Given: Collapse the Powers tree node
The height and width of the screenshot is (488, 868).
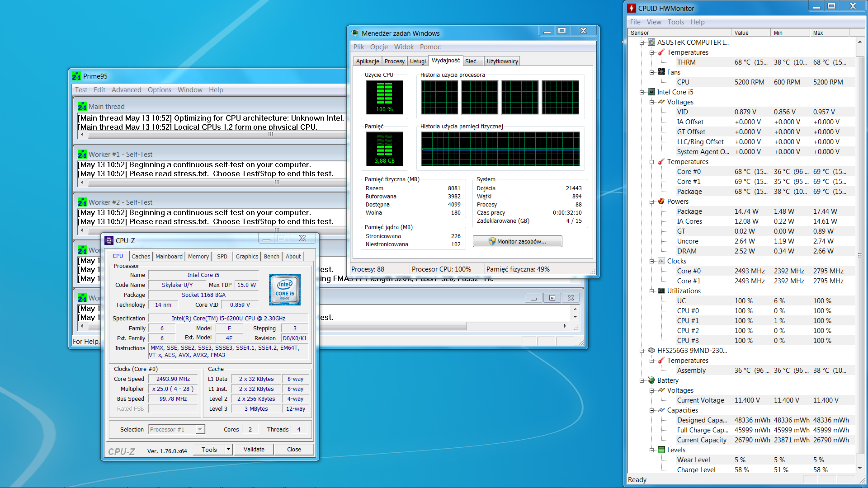Looking at the screenshot, I should (x=651, y=202).
